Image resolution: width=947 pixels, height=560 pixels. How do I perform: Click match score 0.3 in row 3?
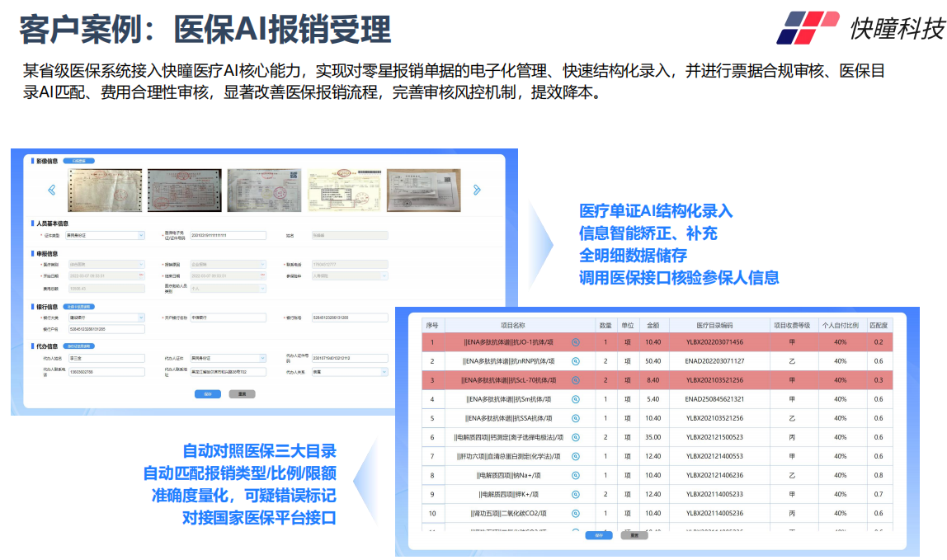coord(879,380)
